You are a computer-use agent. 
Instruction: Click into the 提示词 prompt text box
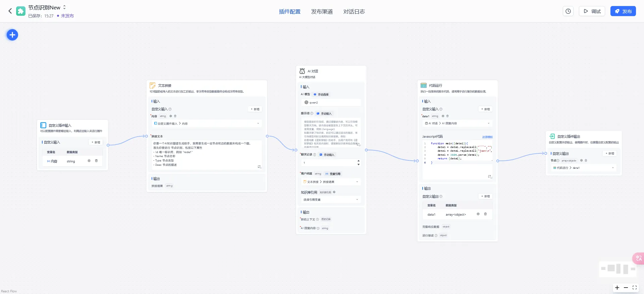click(331, 133)
